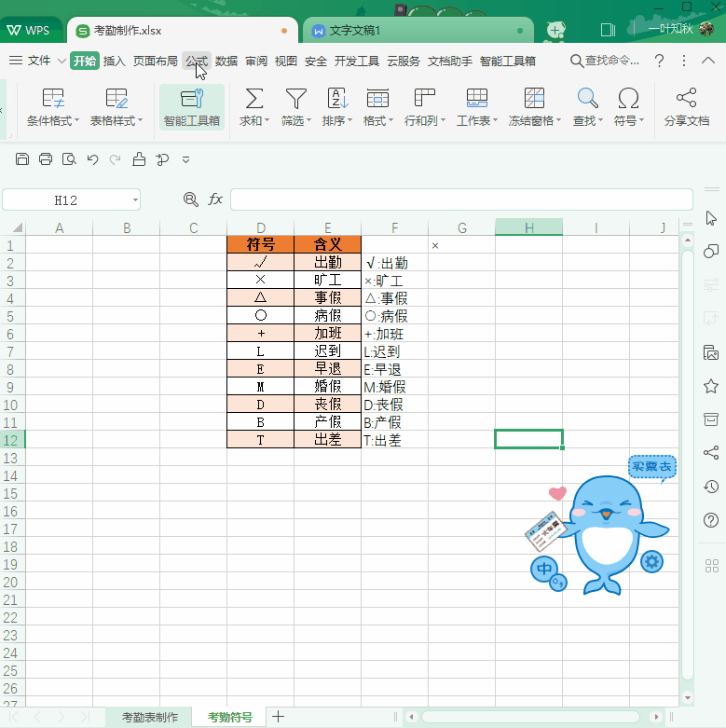This screenshot has height=728, width=726.
Task: Click the 工作表 worksheet icon
Action: pos(477,99)
